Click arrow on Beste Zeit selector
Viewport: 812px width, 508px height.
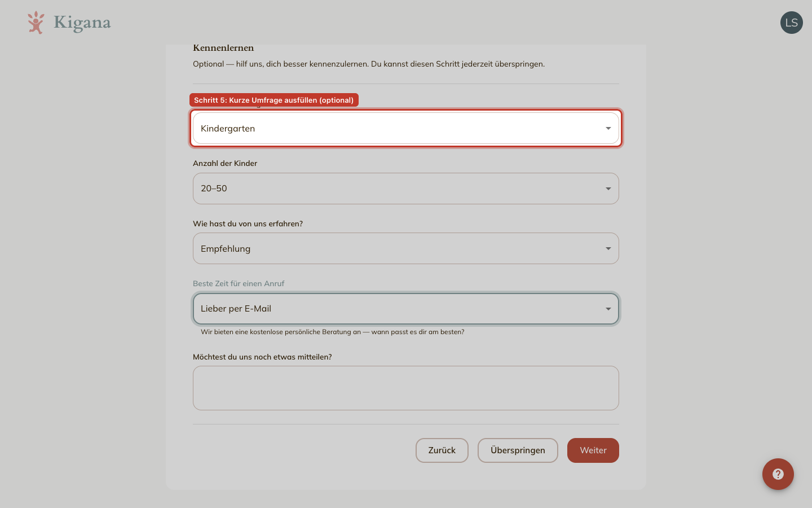coord(608,309)
